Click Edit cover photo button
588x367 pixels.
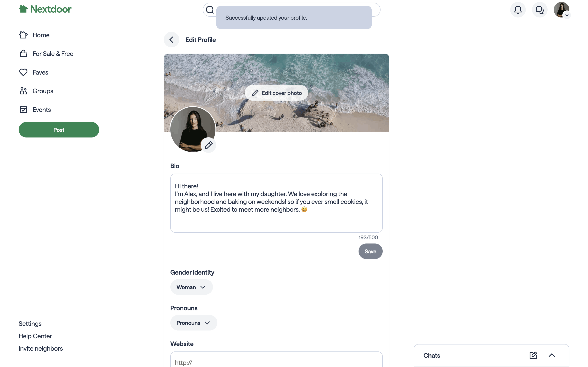point(276,93)
